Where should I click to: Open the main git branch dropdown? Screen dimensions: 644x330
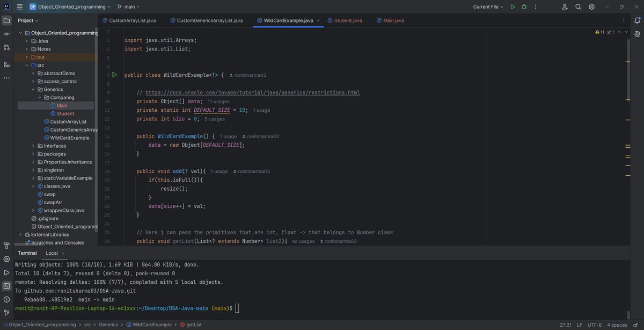click(129, 7)
